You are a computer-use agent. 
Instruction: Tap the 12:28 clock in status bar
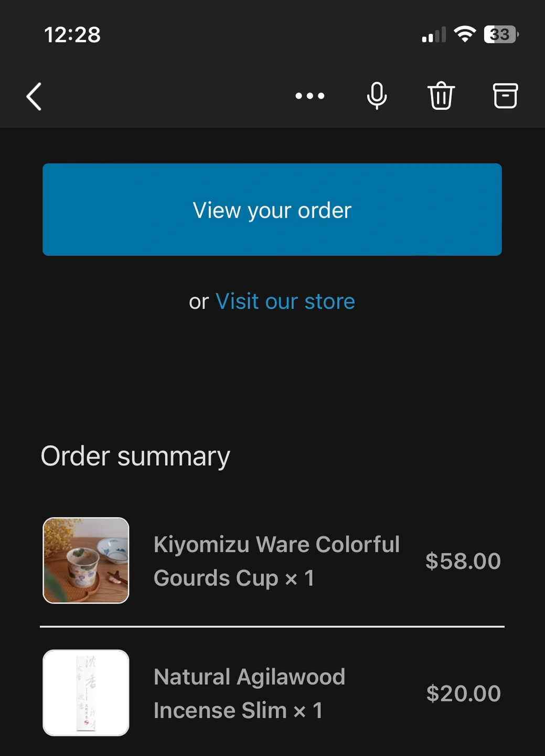point(72,35)
